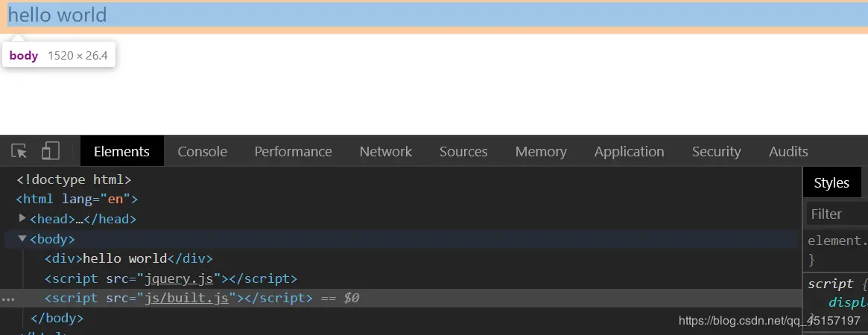Image resolution: width=868 pixels, height=335 pixels.
Task: Expand the collapsed head element
Action: click(22, 218)
